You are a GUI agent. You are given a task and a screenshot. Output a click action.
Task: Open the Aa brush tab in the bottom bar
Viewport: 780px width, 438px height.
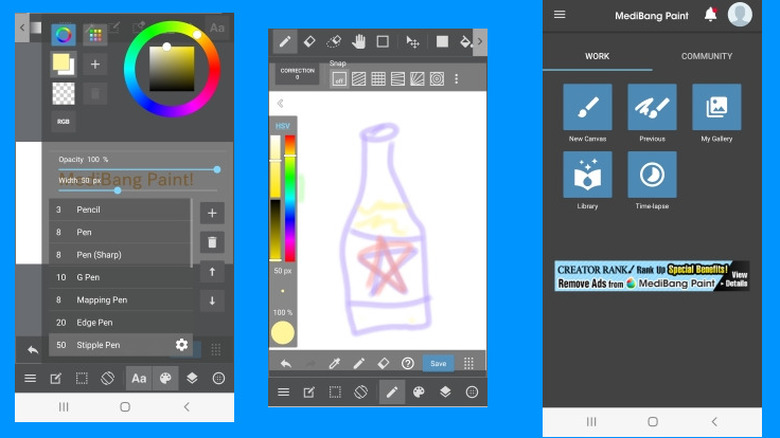pyautogui.click(x=139, y=378)
